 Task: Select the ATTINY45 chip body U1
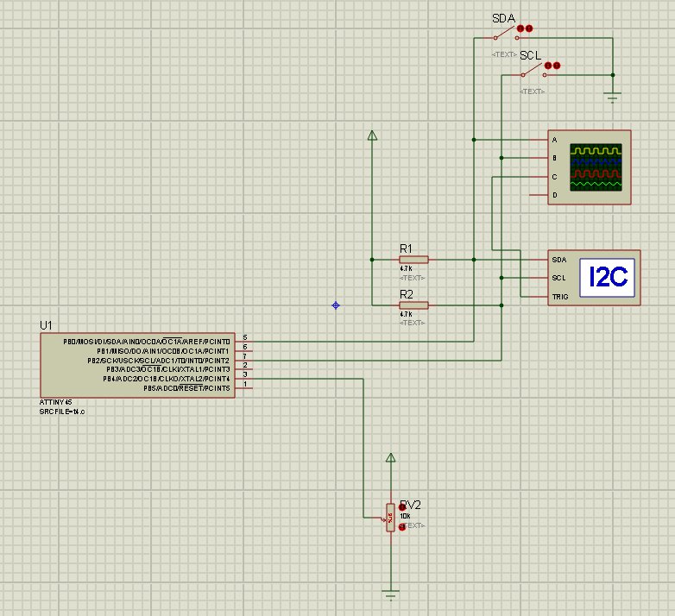(x=136, y=363)
